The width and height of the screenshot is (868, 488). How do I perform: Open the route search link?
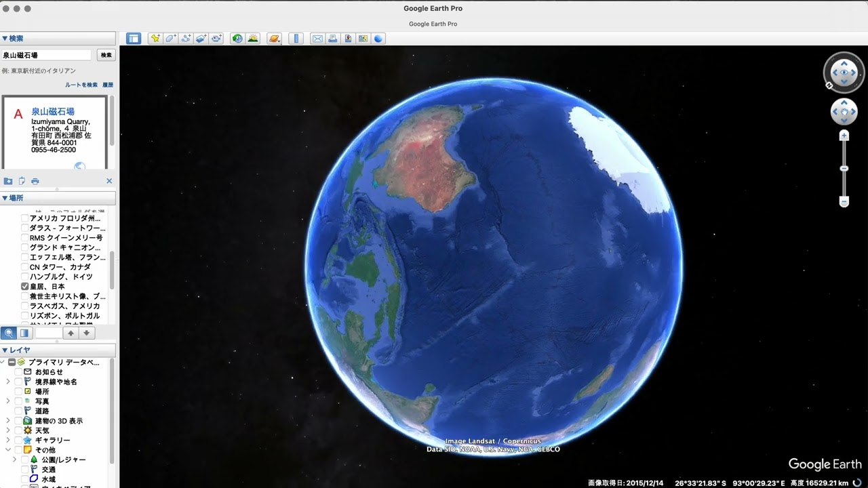(x=81, y=85)
